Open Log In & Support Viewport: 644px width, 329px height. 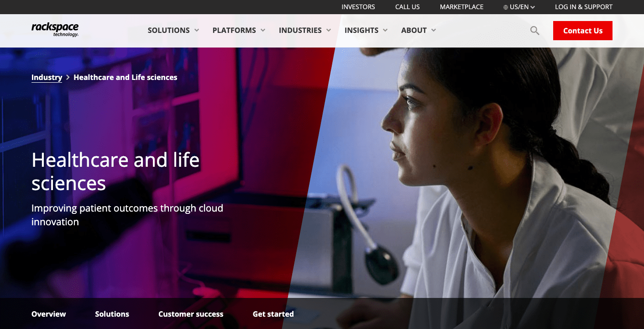(584, 7)
